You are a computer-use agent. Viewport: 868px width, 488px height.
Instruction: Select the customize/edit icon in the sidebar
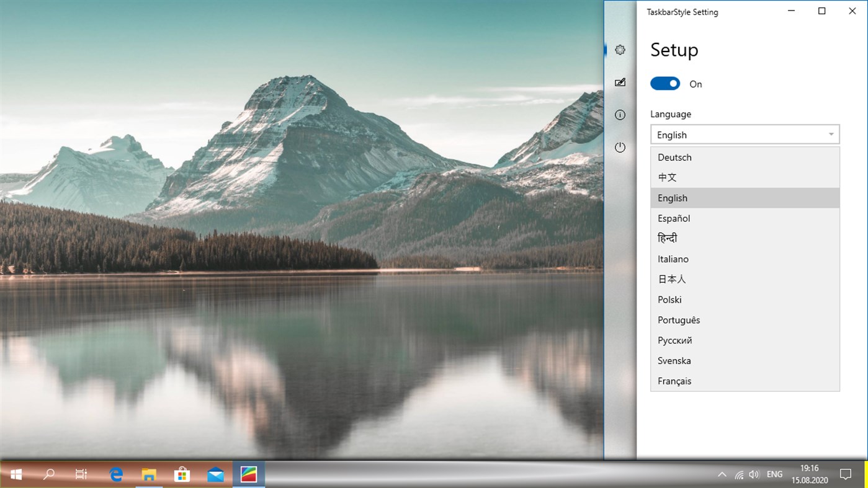(x=619, y=82)
